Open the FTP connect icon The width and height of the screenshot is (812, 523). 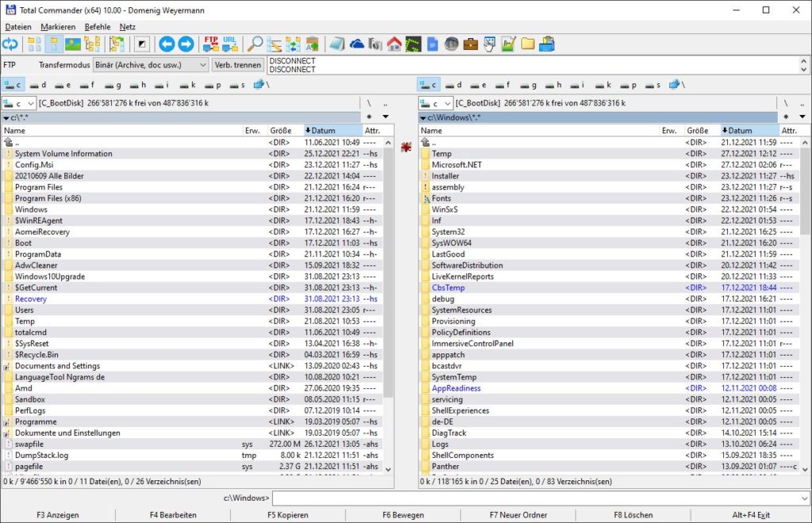tap(211, 44)
